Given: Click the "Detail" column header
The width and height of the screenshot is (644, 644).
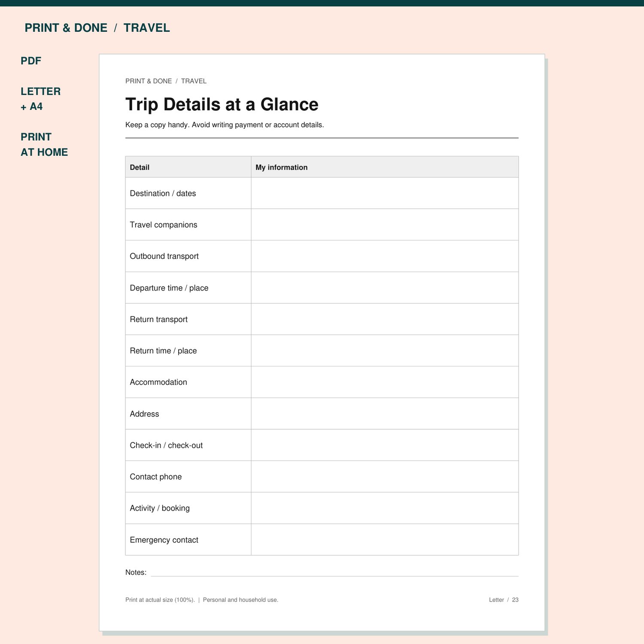Looking at the screenshot, I should tap(140, 167).
